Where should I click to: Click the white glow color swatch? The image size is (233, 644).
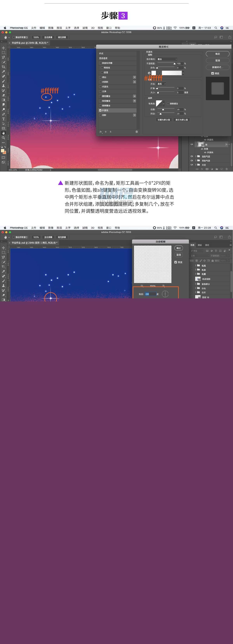[154, 73]
